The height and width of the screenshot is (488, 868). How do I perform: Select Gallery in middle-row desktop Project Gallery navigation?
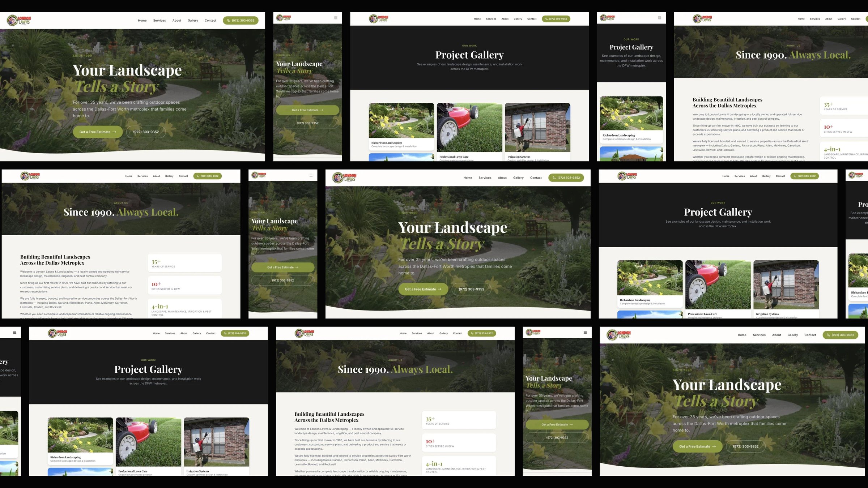pos(766,176)
